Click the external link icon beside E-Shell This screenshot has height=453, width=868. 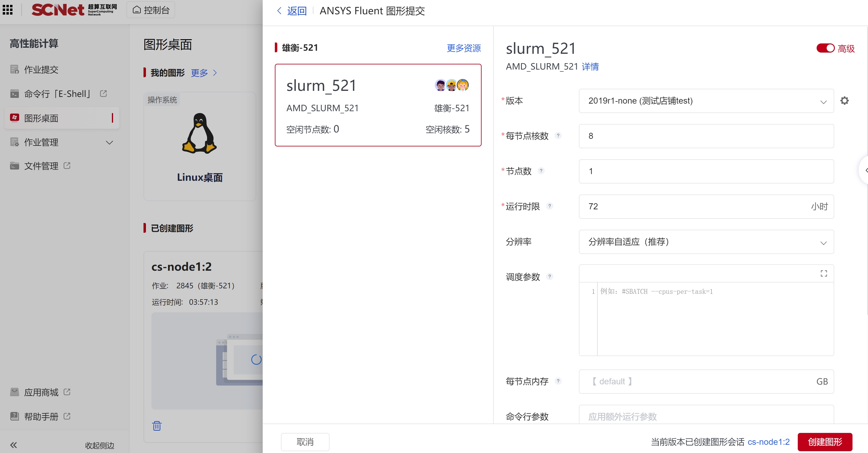[x=103, y=94]
